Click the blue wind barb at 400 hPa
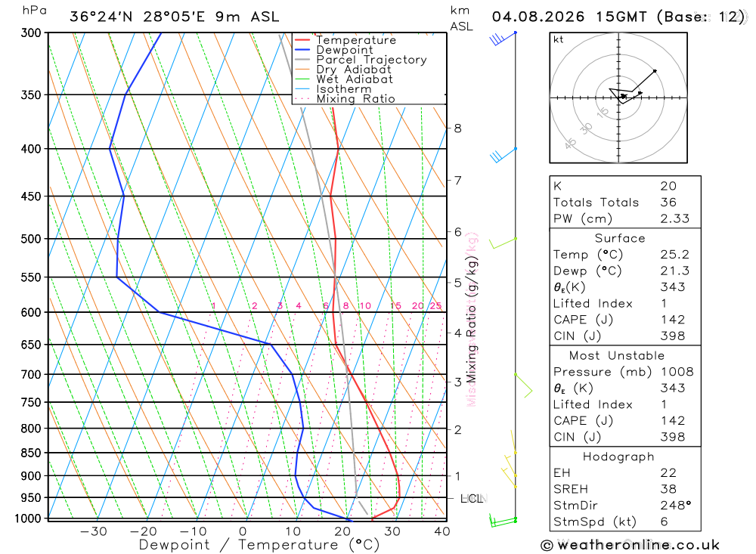This screenshot has height=554, width=756. point(503,155)
